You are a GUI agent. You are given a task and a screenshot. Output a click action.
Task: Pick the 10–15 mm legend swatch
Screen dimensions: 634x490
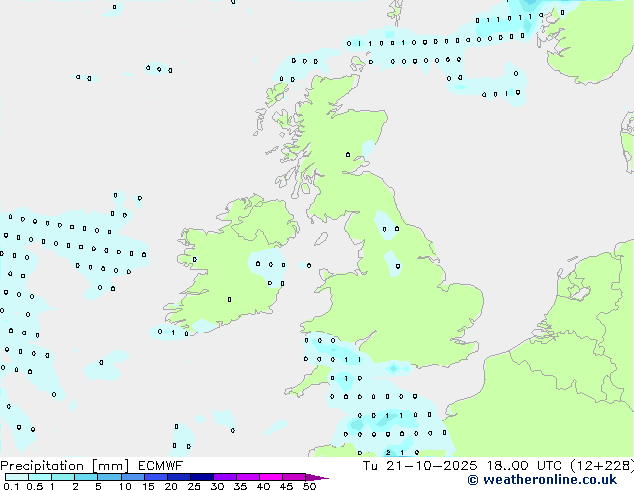point(132,477)
